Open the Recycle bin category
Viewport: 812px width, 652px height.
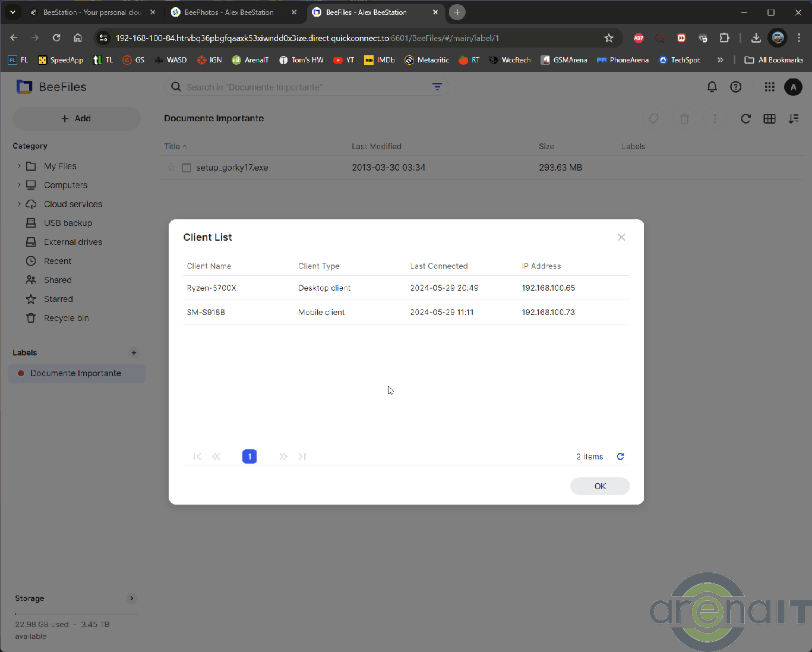tap(66, 318)
